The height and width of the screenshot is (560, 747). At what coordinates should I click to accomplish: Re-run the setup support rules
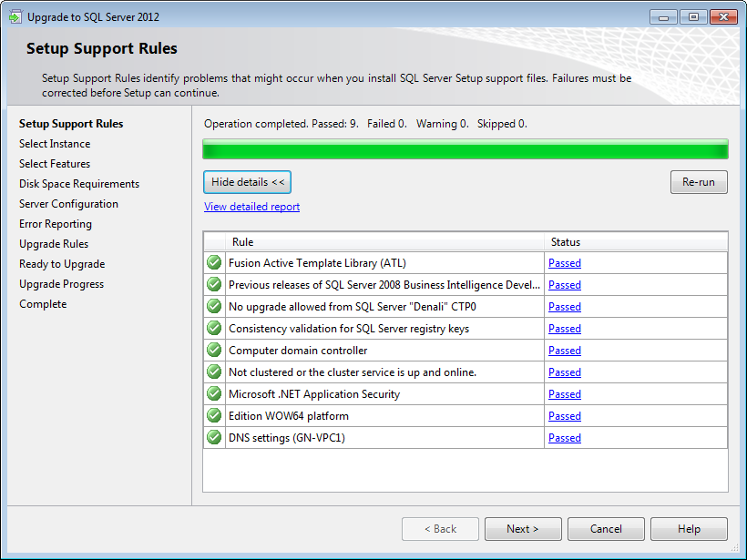pos(699,182)
